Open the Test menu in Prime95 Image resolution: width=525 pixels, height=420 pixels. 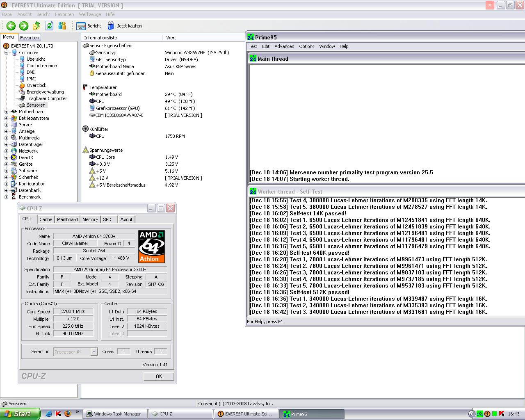(x=253, y=46)
